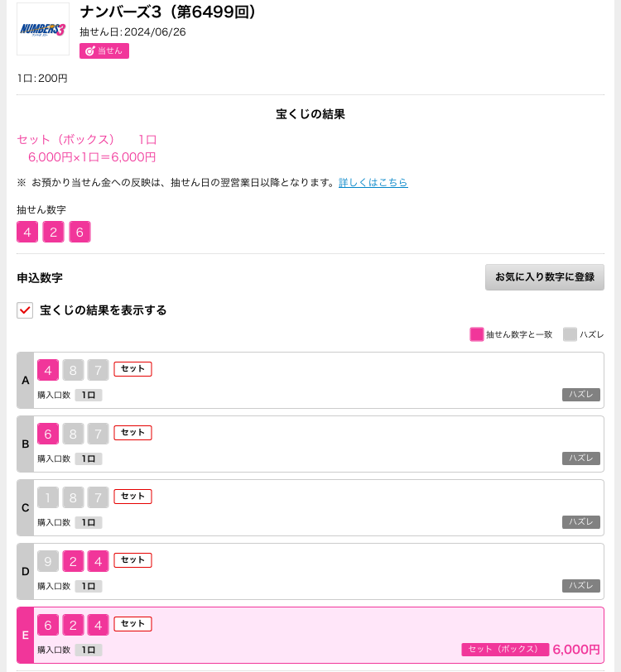Click the ハズレ badge in row D
621x672 pixels.
[x=581, y=586]
